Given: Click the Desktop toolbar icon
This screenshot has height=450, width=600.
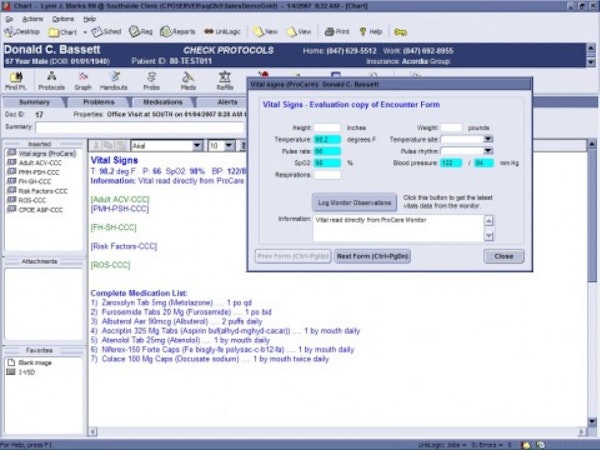Looking at the screenshot, I should (x=22, y=31).
